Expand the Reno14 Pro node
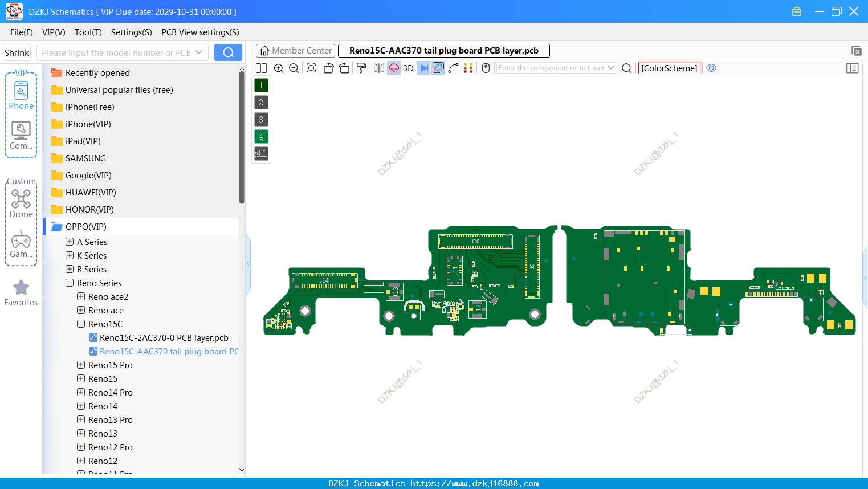Screen dimensions: 868x489 point(81,392)
